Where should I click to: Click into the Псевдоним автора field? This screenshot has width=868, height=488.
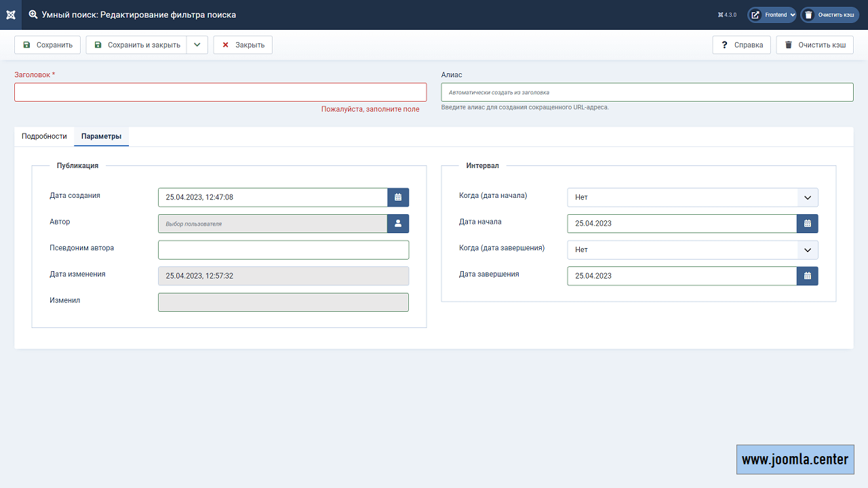(x=283, y=250)
